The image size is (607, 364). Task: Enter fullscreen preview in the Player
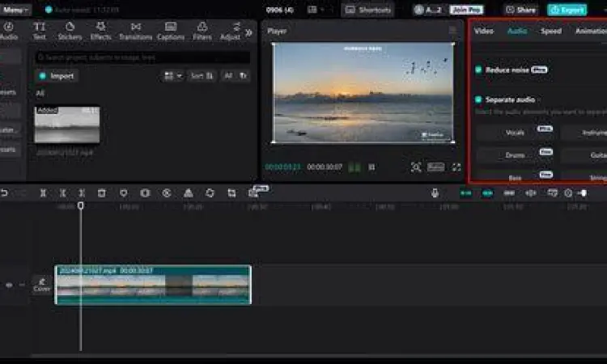456,167
